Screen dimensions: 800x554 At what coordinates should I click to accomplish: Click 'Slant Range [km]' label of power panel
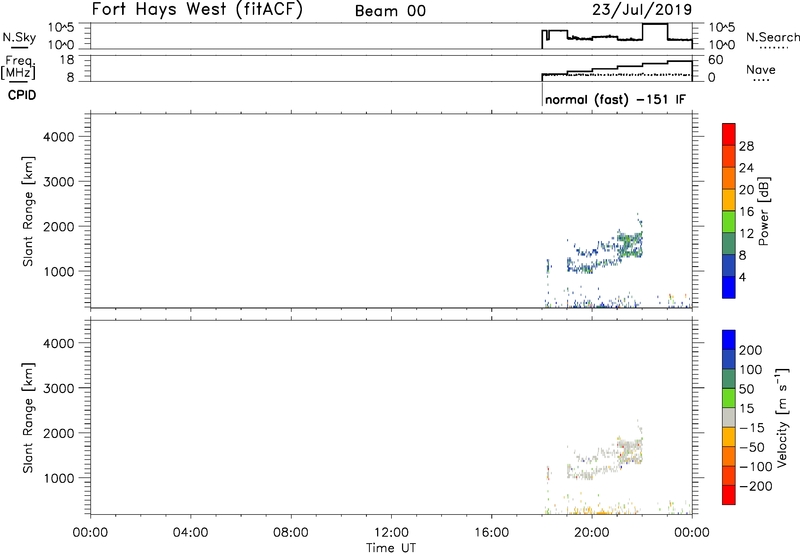coord(28,211)
